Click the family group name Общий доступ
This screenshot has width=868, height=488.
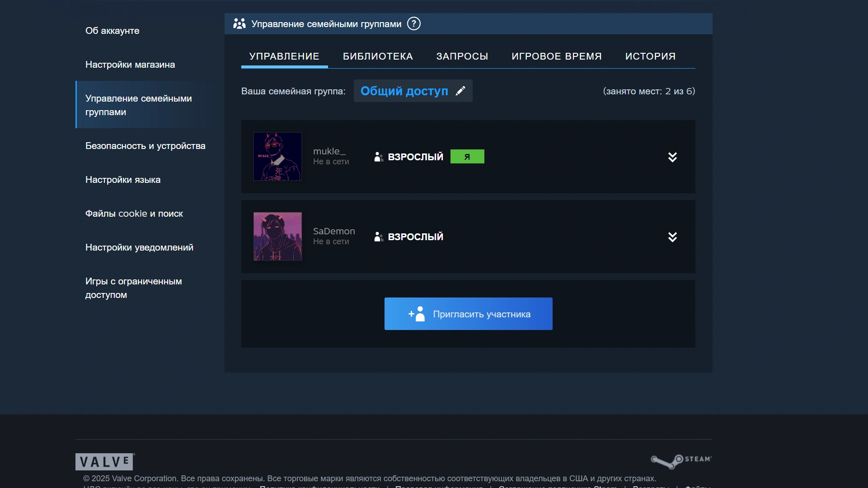(404, 91)
